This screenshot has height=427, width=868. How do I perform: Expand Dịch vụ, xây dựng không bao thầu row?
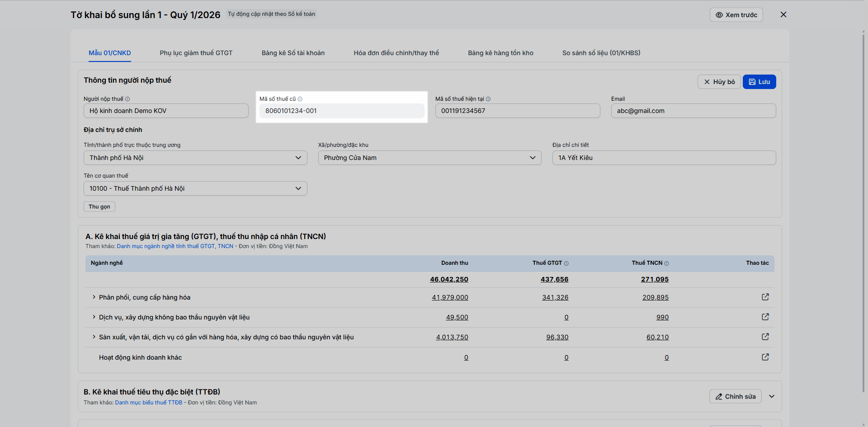[x=94, y=317]
